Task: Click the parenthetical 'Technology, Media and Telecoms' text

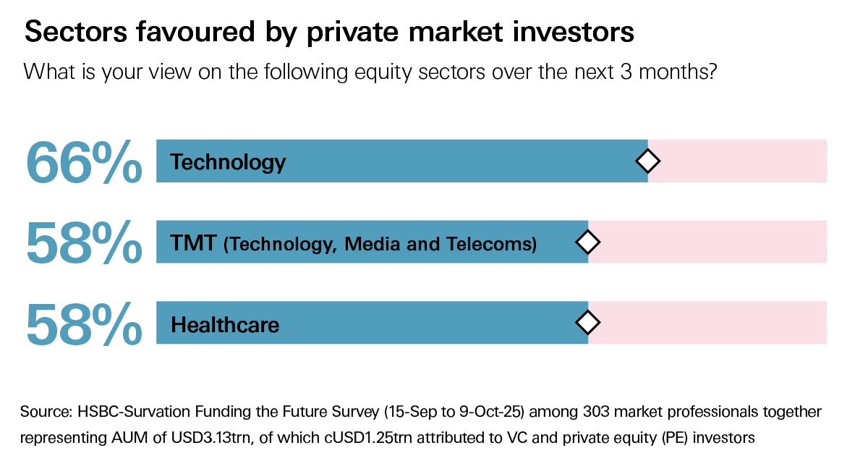Action: click(380, 244)
